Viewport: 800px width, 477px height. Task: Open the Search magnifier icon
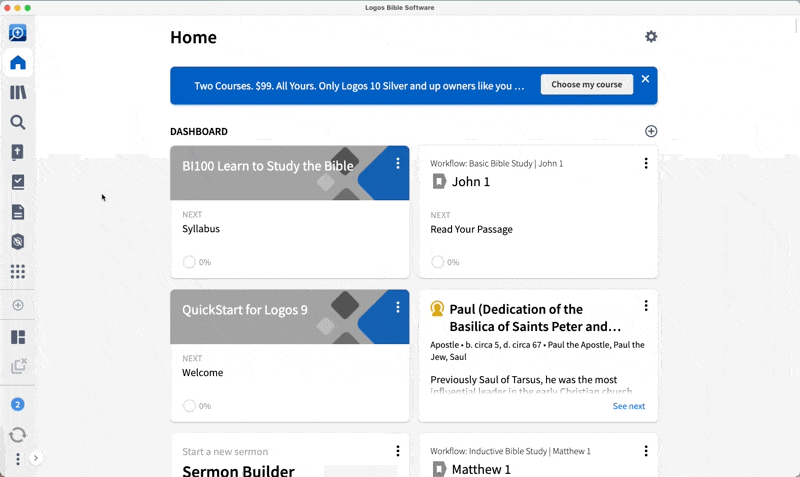pyautogui.click(x=18, y=122)
